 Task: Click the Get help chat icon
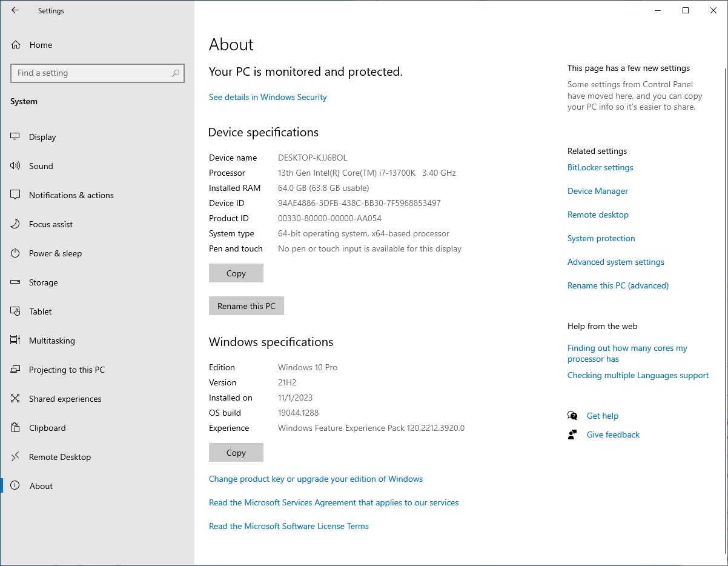572,416
